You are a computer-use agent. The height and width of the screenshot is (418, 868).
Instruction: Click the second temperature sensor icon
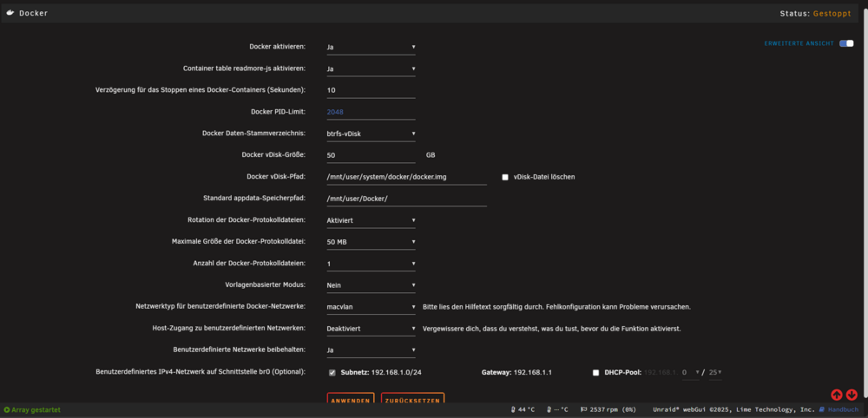(549, 409)
